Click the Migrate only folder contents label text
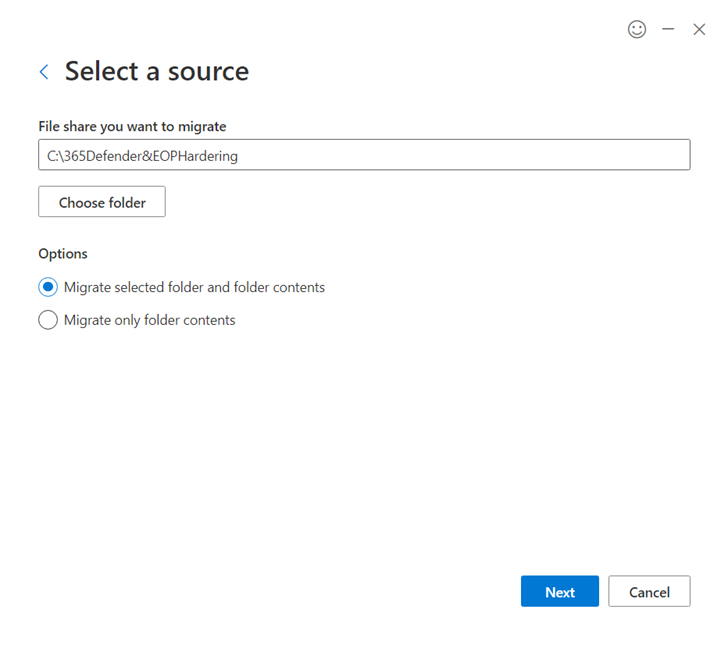 point(150,320)
